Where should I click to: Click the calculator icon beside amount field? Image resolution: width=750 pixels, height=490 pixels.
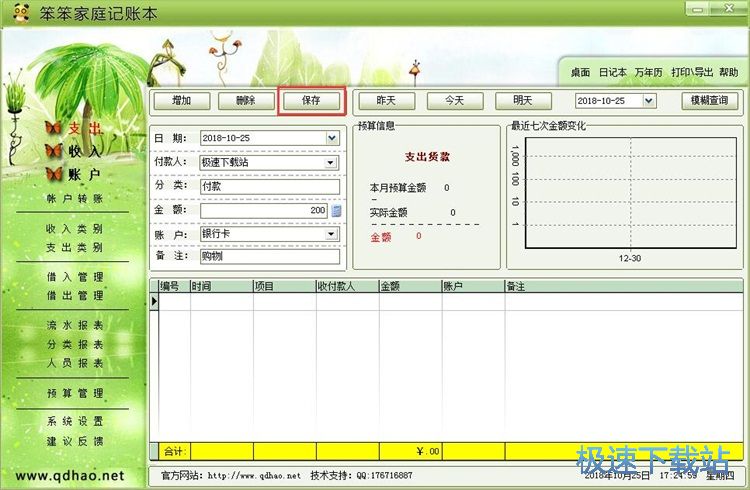(x=336, y=211)
